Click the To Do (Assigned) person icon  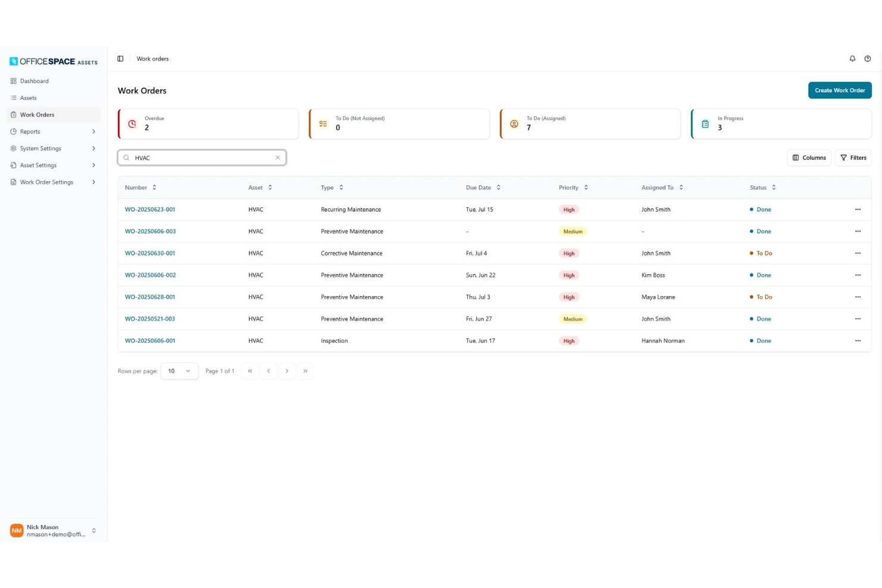click(x=514, y=124)
